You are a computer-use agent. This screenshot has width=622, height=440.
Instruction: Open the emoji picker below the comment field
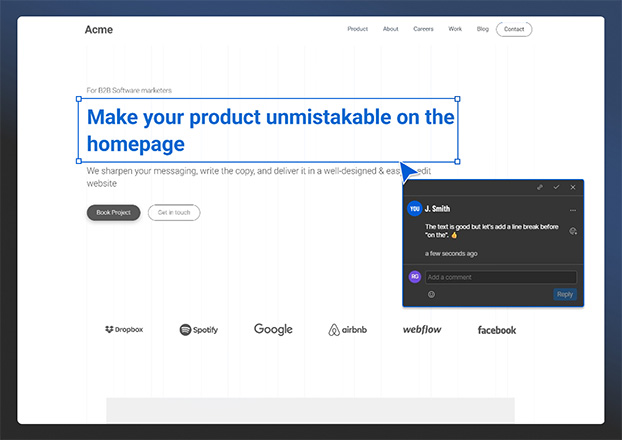(432, 294)
